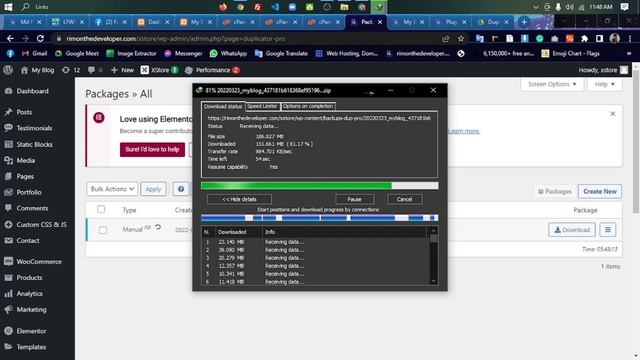This screenshot has height=360, width=640.
Task: Open the Gmail bookmark
Action: 35,53
